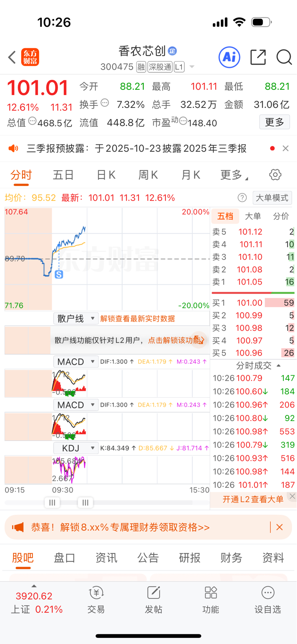Open the 更多 chart period dropdown
The height and width of the screenshot is (644, 297).
[234, 175]
